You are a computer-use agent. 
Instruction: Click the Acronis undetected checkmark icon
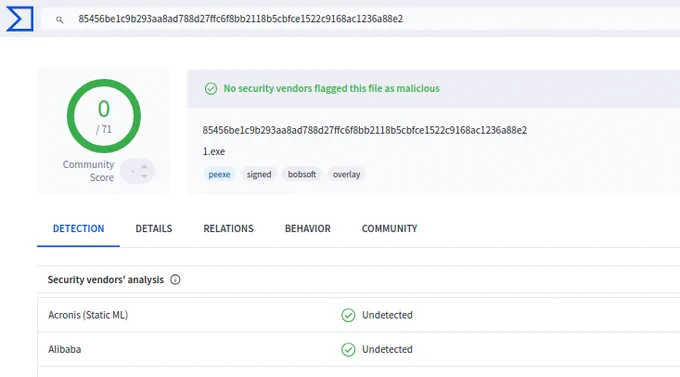click(348, 315)
